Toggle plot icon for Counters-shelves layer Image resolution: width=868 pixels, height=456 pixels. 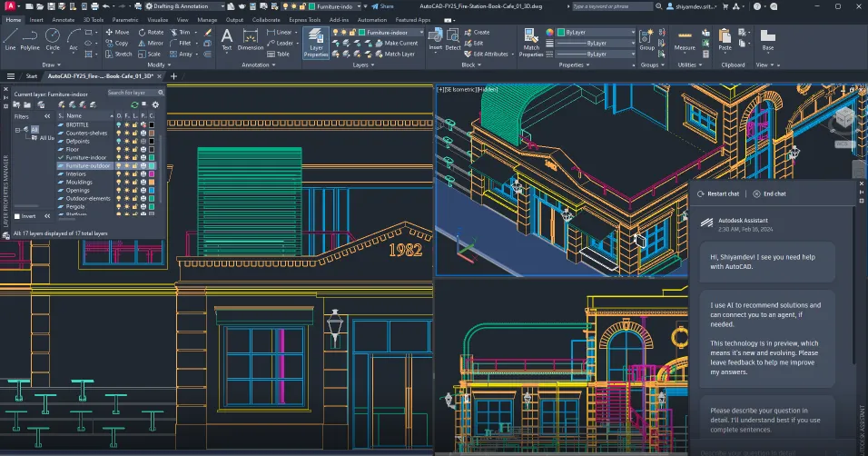click(143, 133)
